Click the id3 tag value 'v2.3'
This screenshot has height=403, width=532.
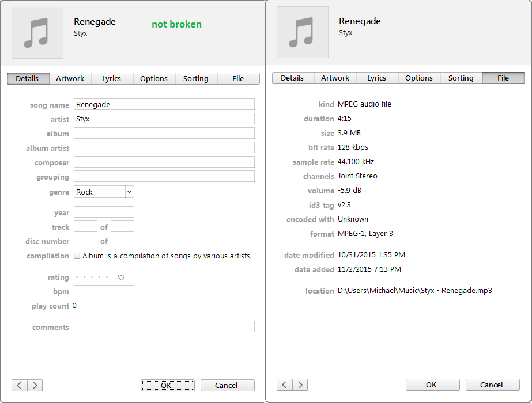point(344,205)
